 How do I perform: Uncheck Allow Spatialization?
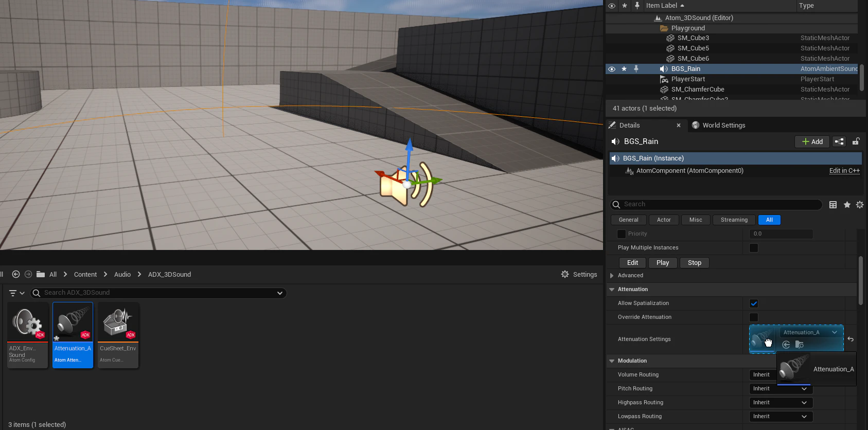[754, 303]
